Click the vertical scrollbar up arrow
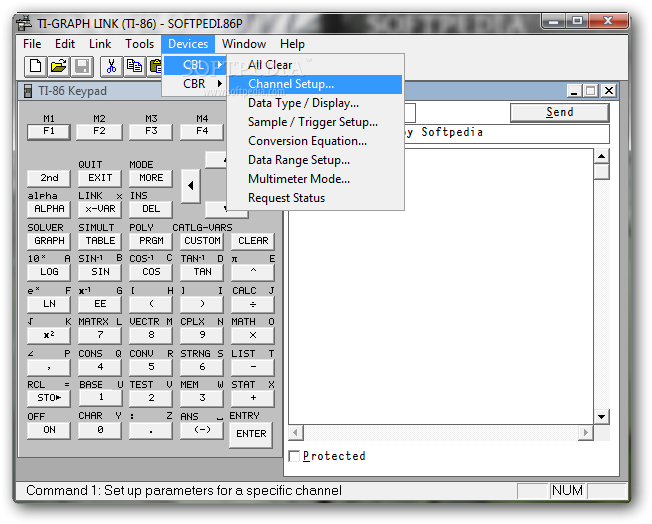This screenshot has width=652, height=524. point(601,157)
